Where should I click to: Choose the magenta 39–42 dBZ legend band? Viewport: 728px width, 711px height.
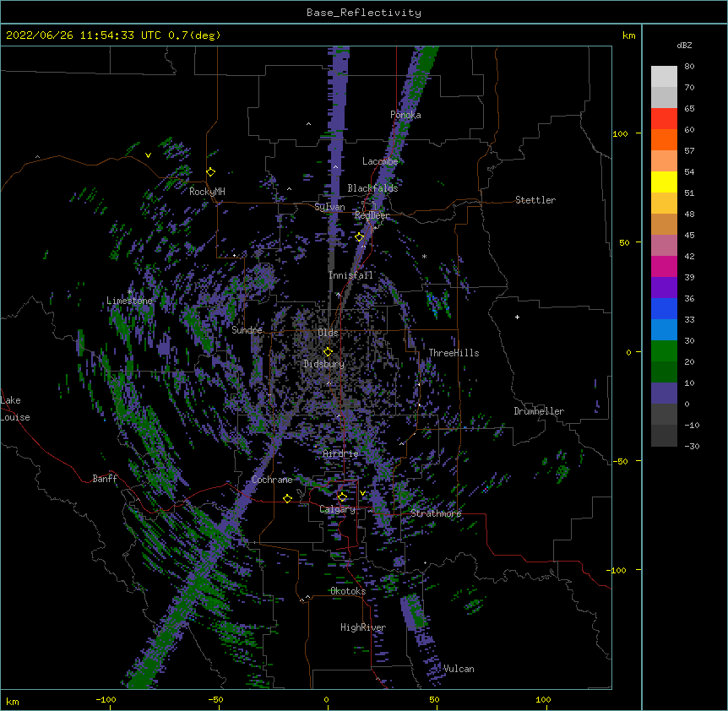[664, 266]
